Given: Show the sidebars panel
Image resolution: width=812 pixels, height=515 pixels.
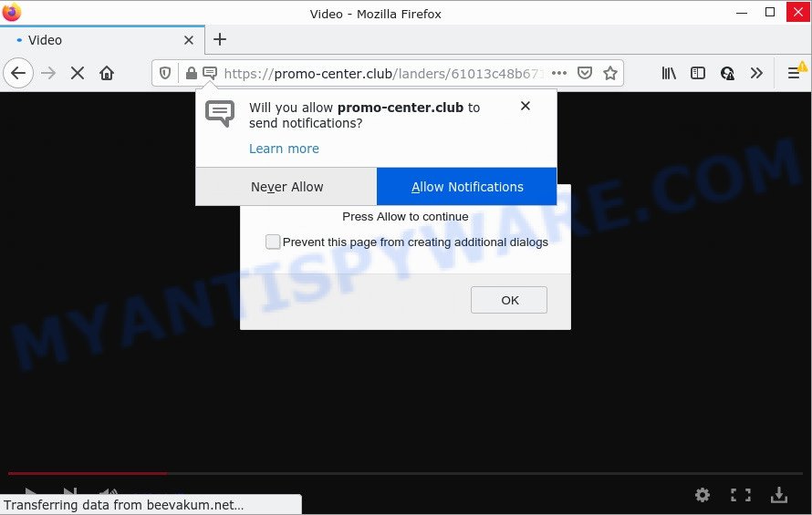Looking at the screenshot, I should (698, 73).
